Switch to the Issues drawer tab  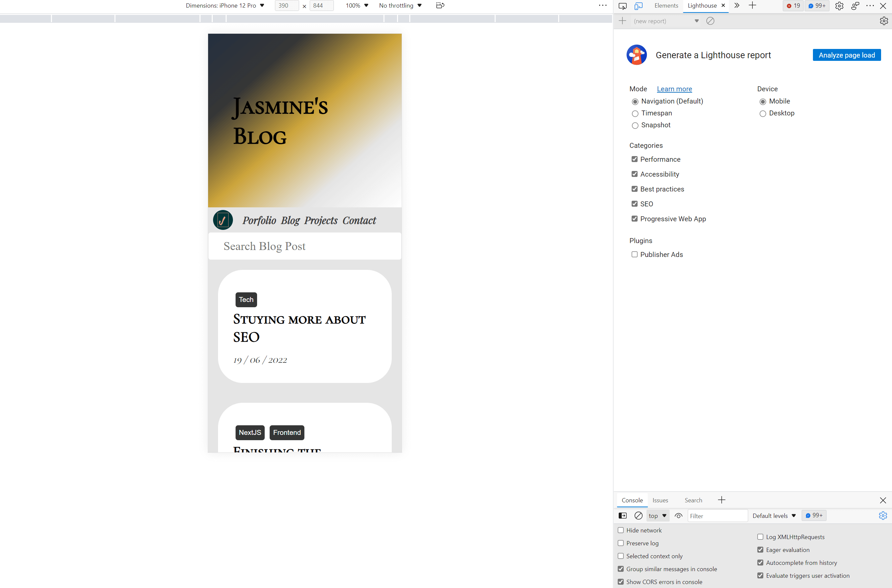(x=660, y=500)
